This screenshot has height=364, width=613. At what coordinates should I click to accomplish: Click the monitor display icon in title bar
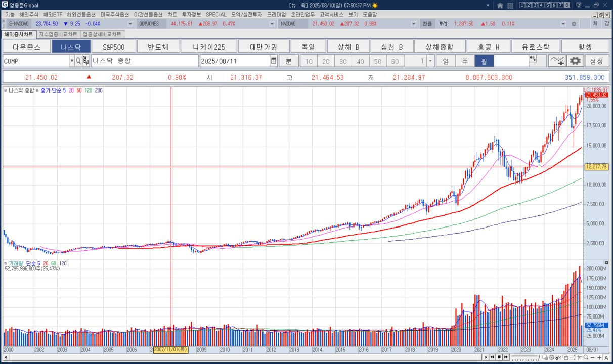(579, 5)
